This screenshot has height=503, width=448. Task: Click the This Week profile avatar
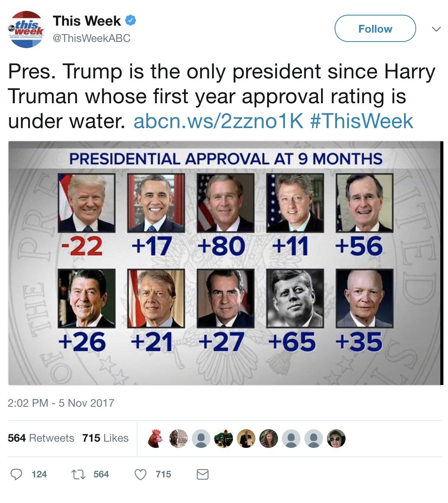pyautogui.click(x=27, y=30)
